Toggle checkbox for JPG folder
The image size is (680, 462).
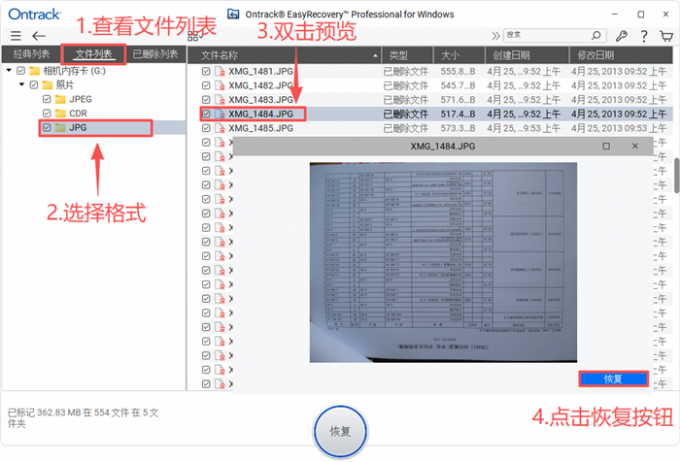tap(47, 128)
